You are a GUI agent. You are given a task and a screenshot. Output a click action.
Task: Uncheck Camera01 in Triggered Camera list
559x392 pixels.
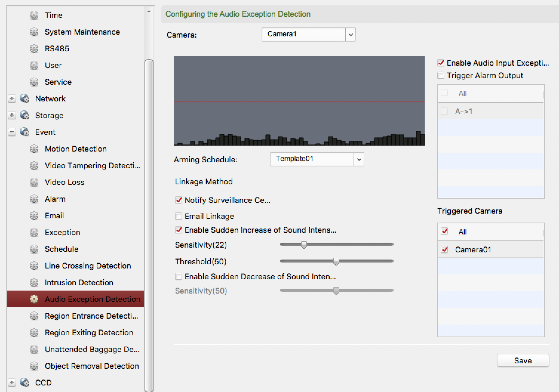click(445, 250)
